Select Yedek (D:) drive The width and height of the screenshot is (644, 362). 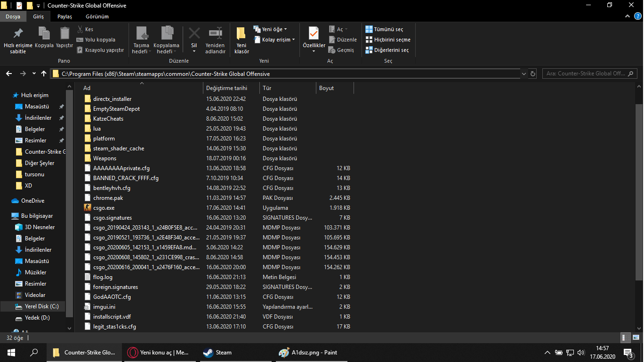[x=37, y=318]
